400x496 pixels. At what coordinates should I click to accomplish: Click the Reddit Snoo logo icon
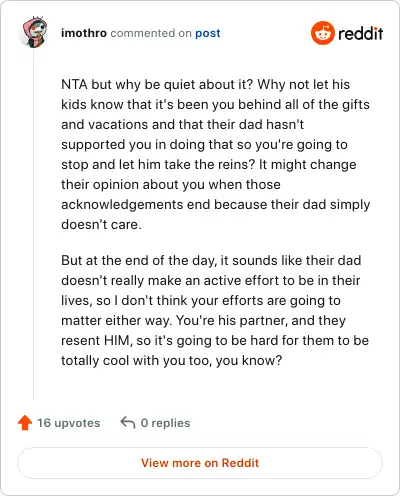tap(322, 33)
